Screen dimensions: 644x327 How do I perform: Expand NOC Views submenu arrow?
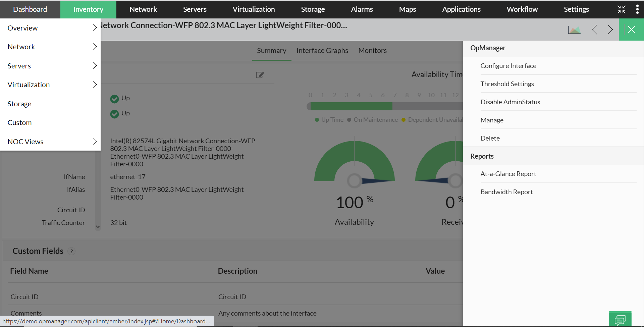pyautogui.click(x=95, y=142)
